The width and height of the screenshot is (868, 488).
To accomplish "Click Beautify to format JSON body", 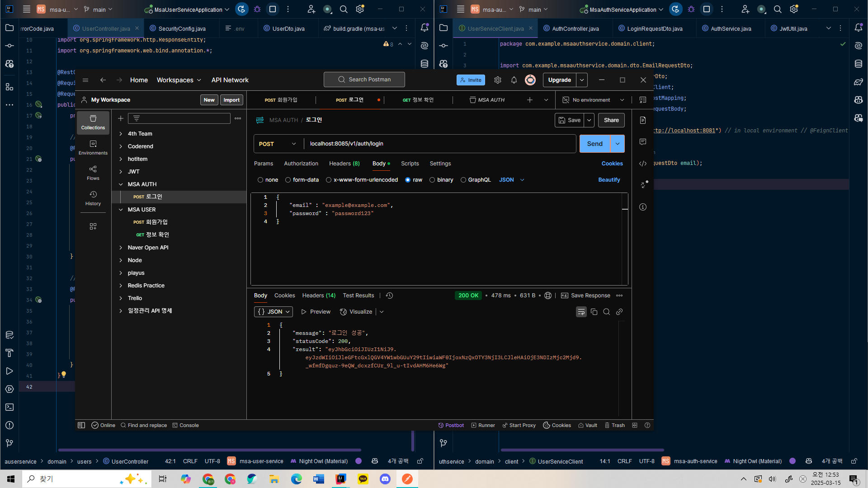I will (x=609, y=180).
